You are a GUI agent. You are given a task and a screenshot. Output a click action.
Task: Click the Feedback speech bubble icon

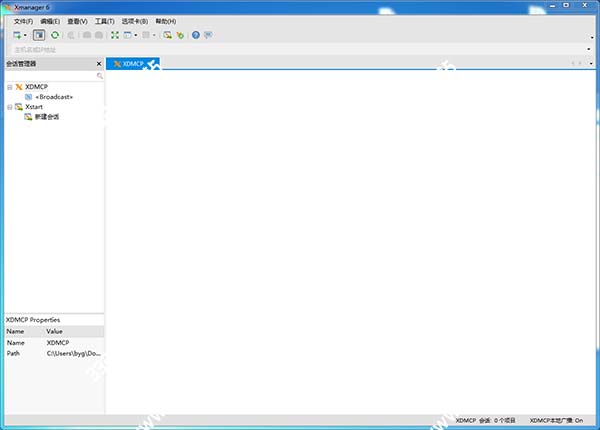coord(208,34)
